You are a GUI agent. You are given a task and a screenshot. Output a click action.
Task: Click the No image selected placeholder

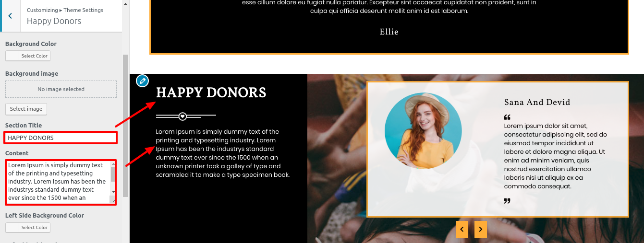coord(61,89)
